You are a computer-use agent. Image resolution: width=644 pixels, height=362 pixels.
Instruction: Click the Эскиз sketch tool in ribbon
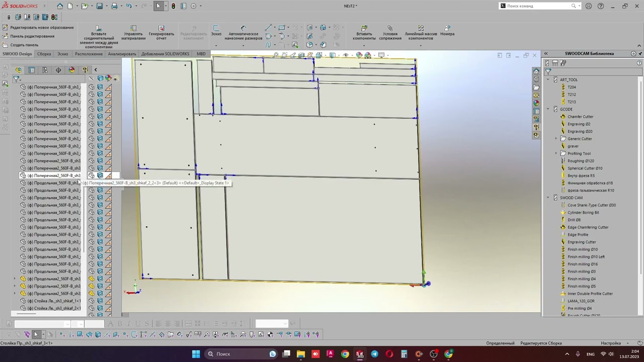pos(216,31)
